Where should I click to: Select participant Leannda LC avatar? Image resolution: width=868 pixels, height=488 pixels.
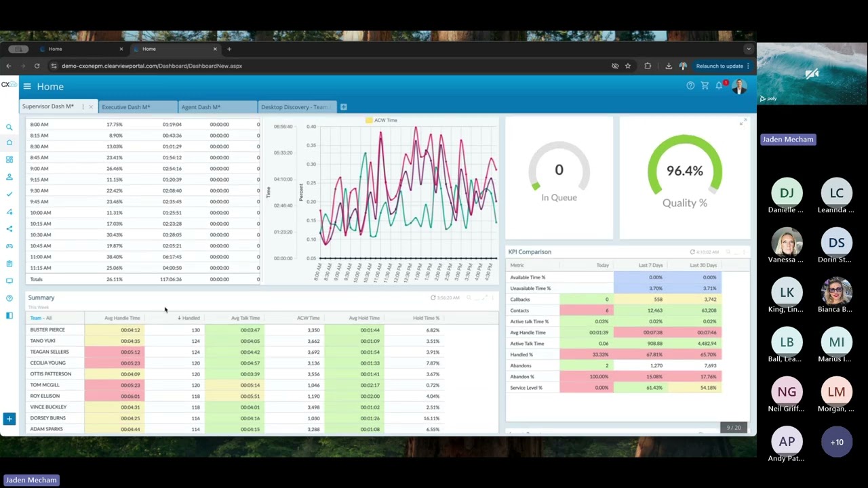837,193
